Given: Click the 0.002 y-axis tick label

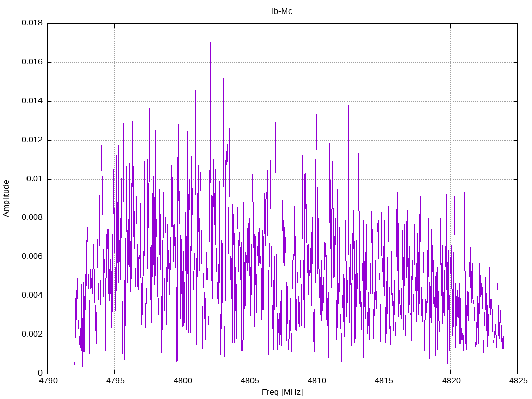Looking at the screenshot, I should click(x=32, y=334).
